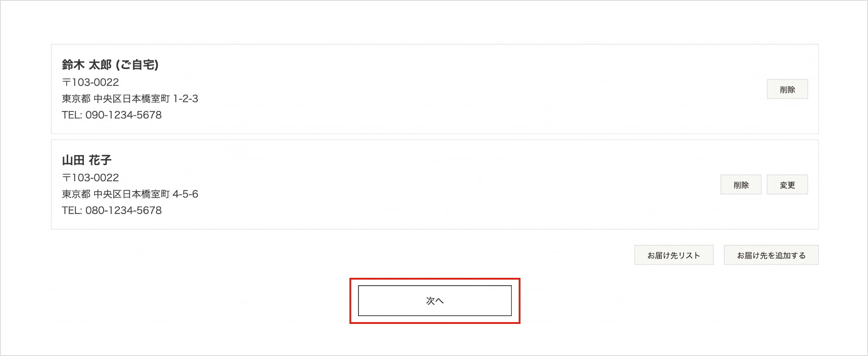Image resolution: width=868 pixels, height=356 pixels.
Task: Click blank middle area of 山田 花子 card
Action: click(434, 185)
